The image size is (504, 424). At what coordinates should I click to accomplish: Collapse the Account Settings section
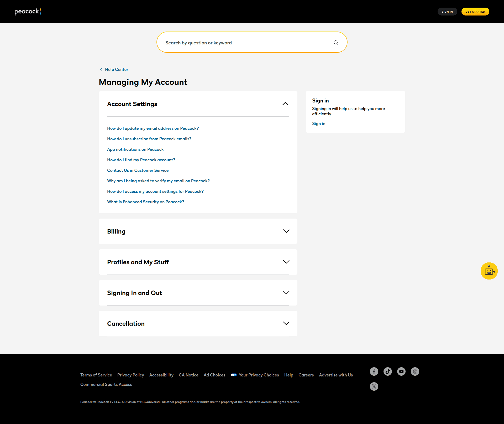pos(285,104)
